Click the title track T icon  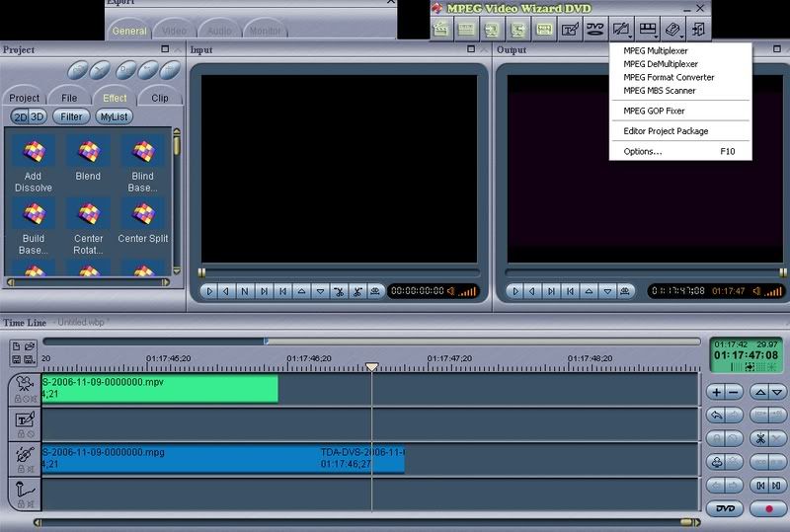pos(25,419)
